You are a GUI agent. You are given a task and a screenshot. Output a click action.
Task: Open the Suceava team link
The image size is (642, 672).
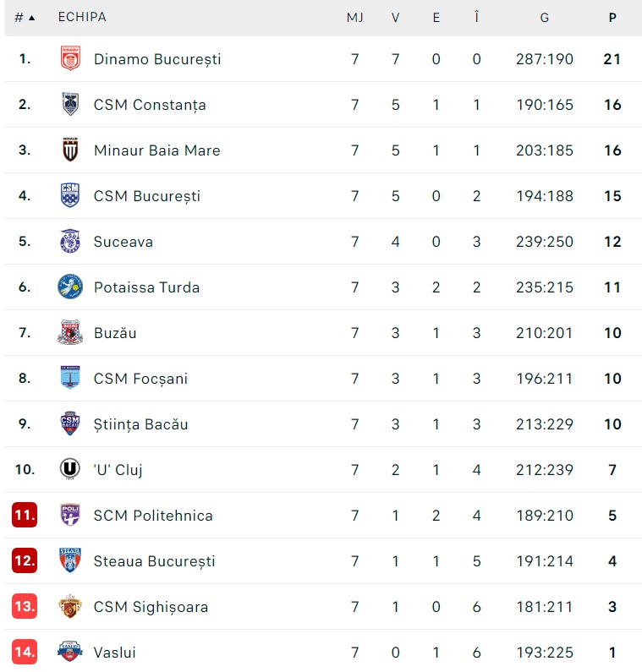coord(123,242)
